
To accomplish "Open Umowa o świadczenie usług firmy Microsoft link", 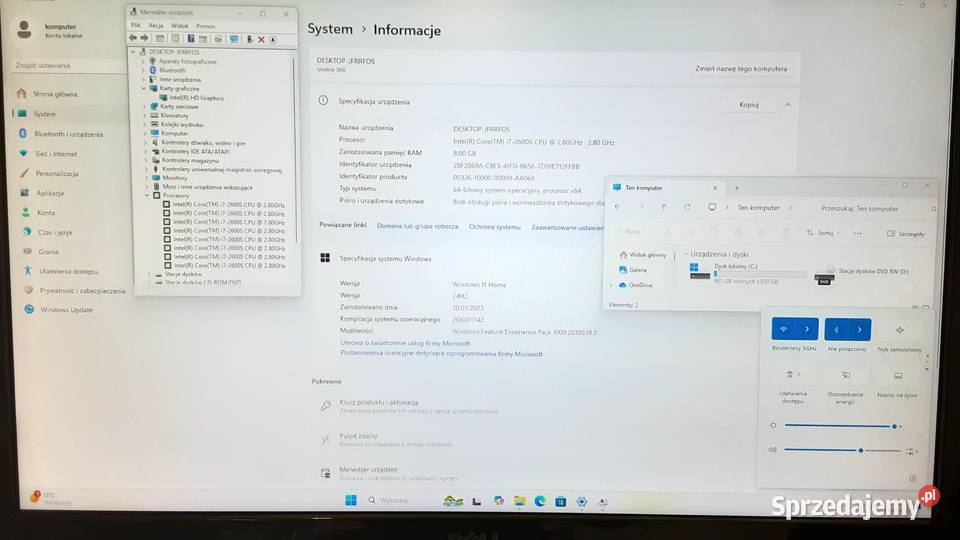I will 405,343.
